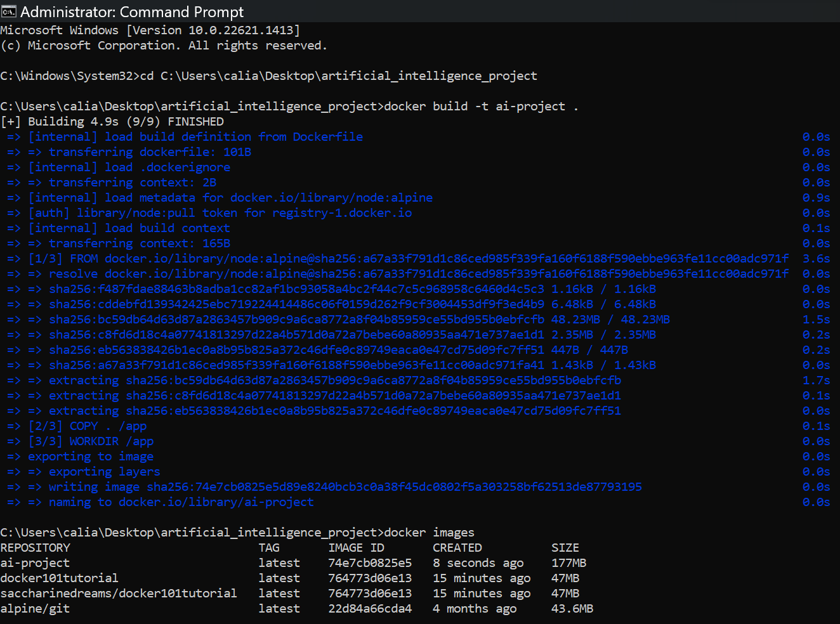Click the '3.6s' timing for FROM step
The image size is (840, 624).
(817, 259)
